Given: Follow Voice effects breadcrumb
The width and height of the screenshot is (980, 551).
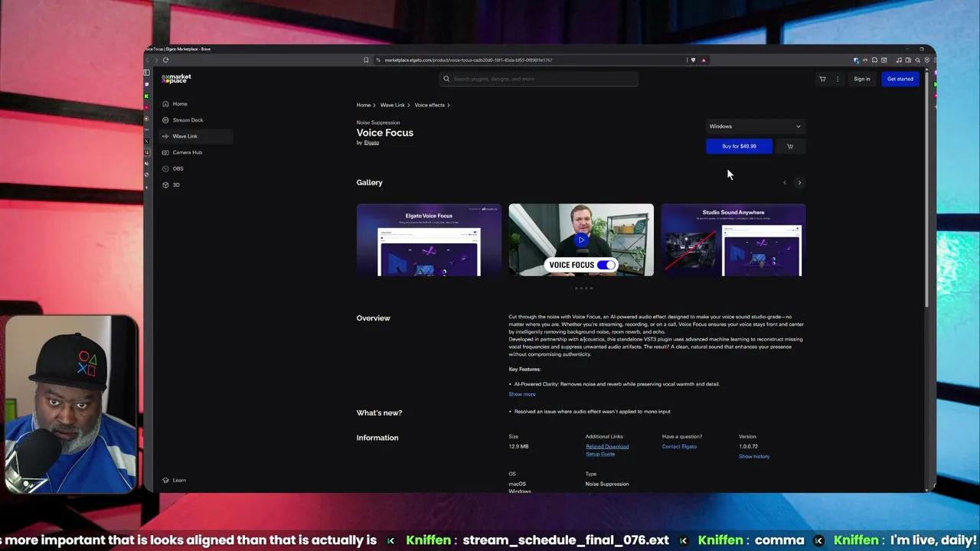Looking at the screenshot, I should pos(430,105).
